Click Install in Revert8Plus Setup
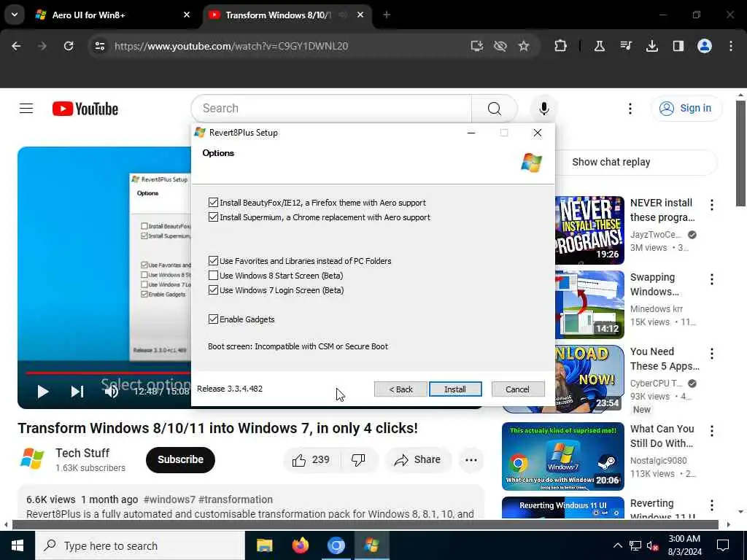The width and height of the screenshot is (747, 560). point(455,389)
